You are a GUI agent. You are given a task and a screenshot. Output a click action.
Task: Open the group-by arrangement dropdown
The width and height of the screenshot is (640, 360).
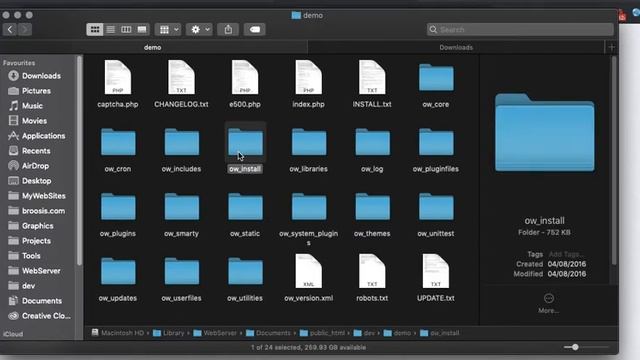point(168,29)
